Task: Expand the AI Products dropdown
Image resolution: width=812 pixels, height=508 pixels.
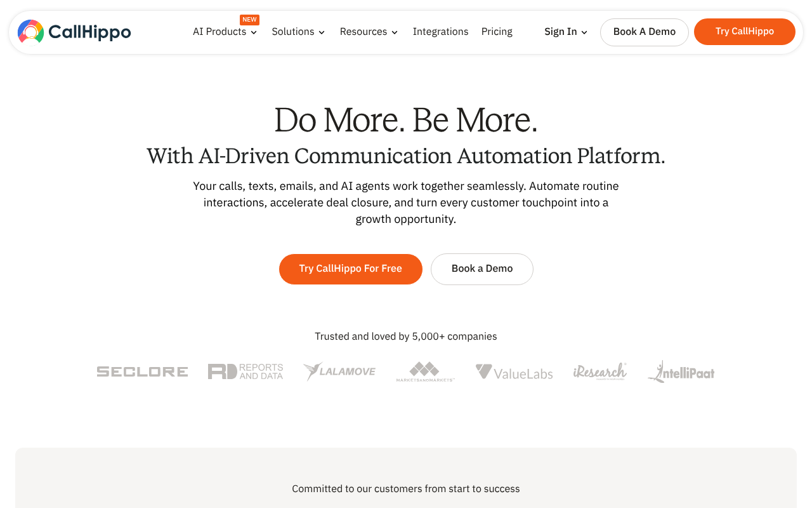Action: (x=225, y=32)
